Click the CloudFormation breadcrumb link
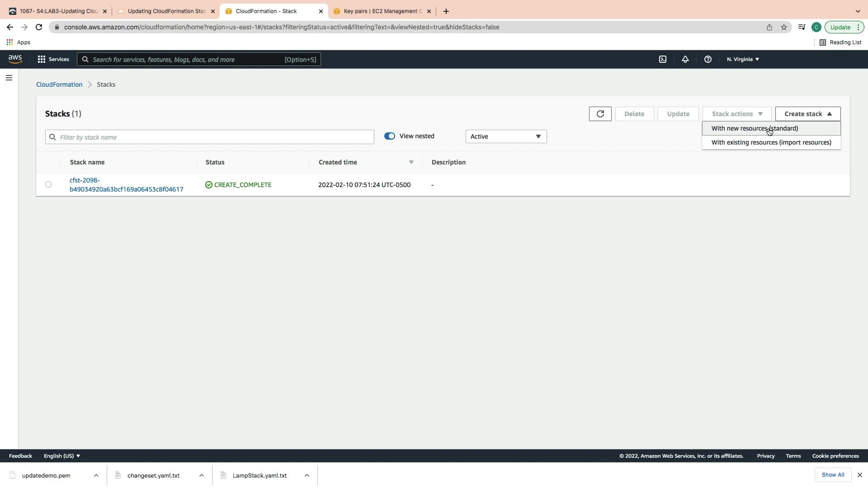 point(59,84)
